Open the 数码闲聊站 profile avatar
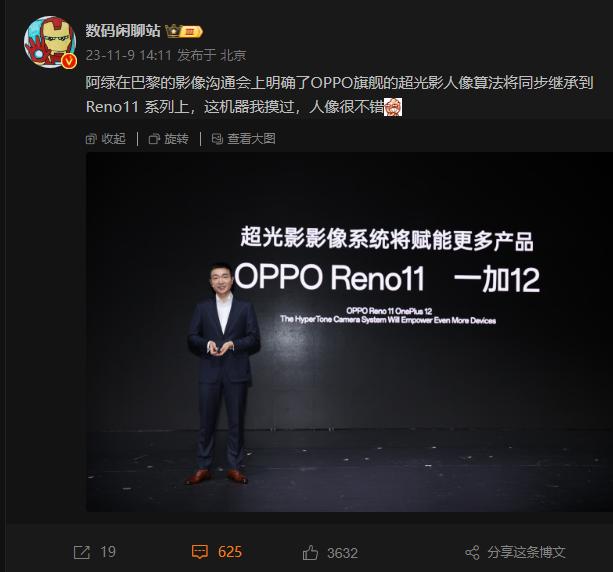This screenshot has width=613, height=572. click(x=50, y=42)
